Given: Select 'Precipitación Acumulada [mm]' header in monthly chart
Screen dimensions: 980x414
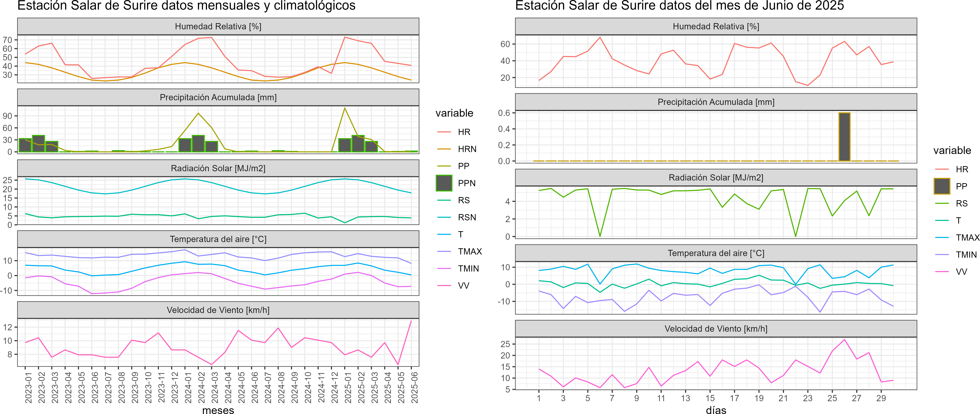Looking at the screenshot, I should (218, 97).
